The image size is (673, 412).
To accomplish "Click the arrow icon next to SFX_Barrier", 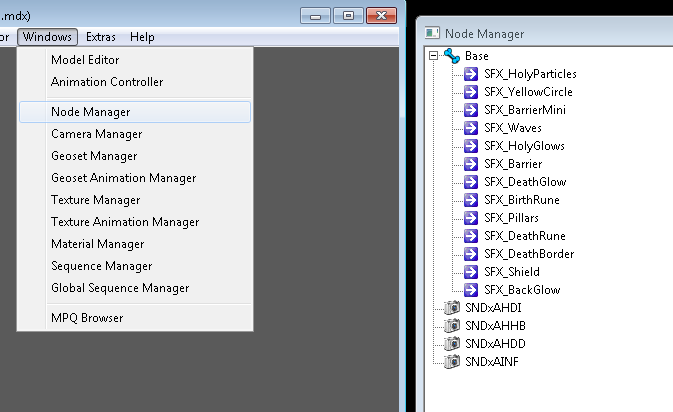I will coord(471,164).
